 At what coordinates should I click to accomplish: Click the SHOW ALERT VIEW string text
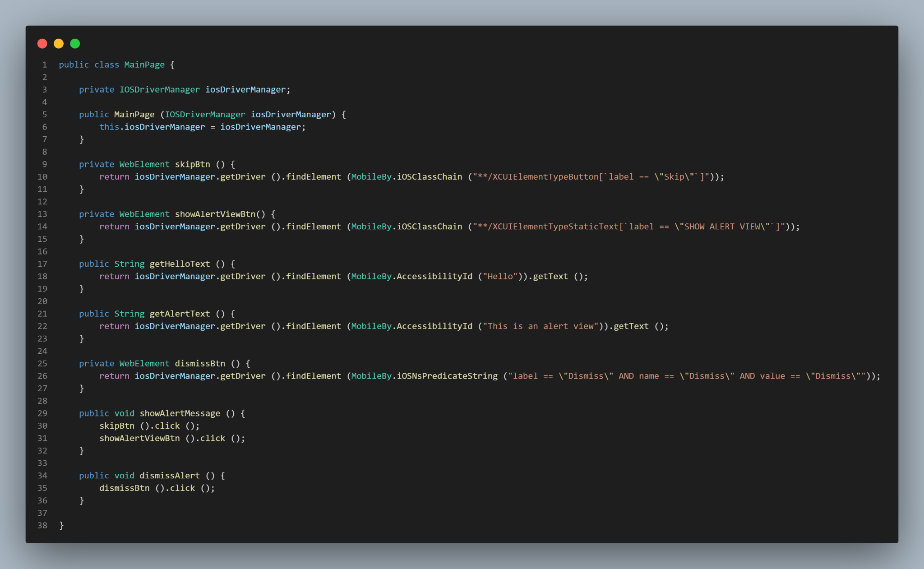click(722, 227)
